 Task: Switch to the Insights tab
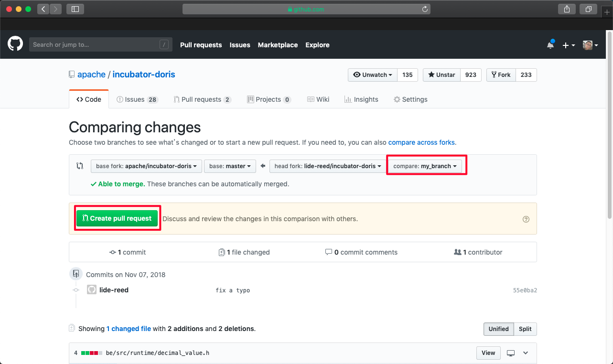click(361, 99)
